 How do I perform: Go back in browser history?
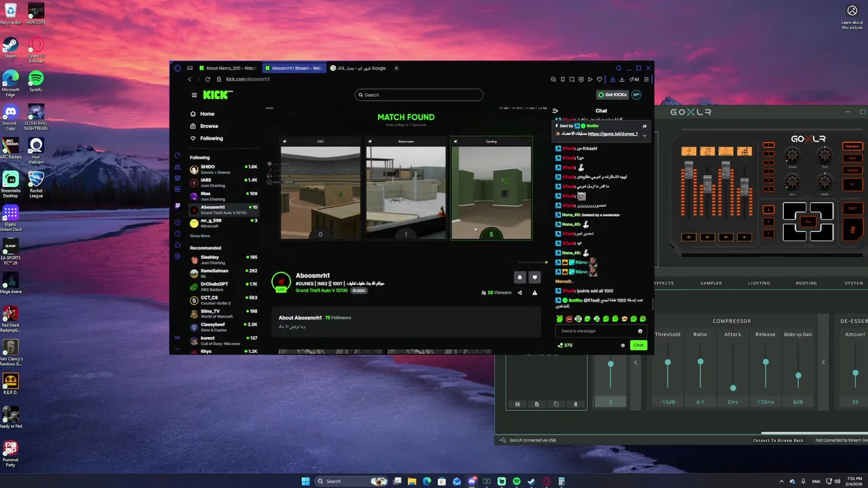(x=190, y=79)
